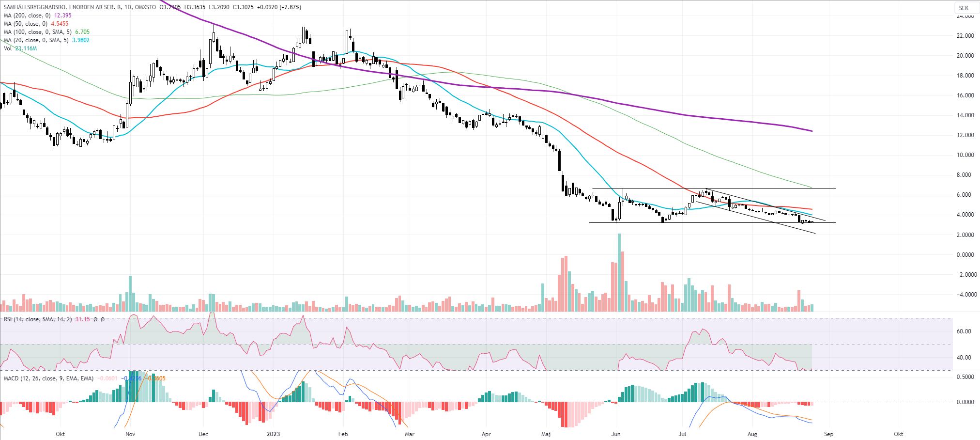Click the Sep label on time axis
Screen dimensions: 980x440
click(828, 434)
